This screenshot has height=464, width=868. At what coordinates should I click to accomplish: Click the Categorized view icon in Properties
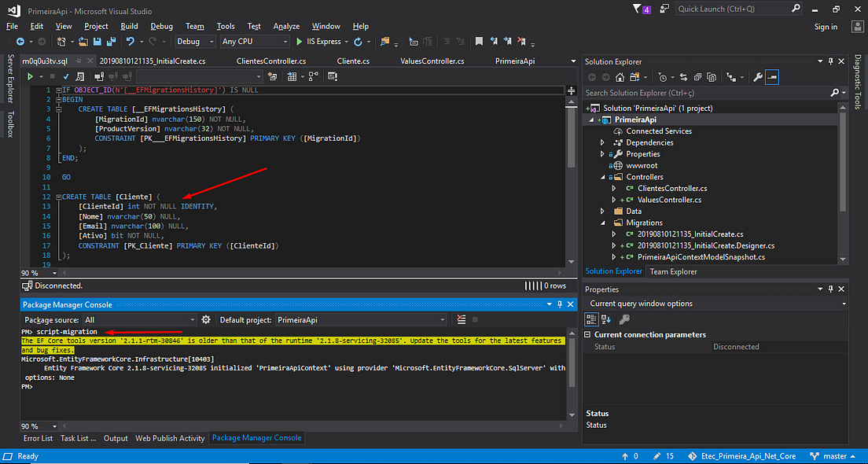tap(593, 319)
